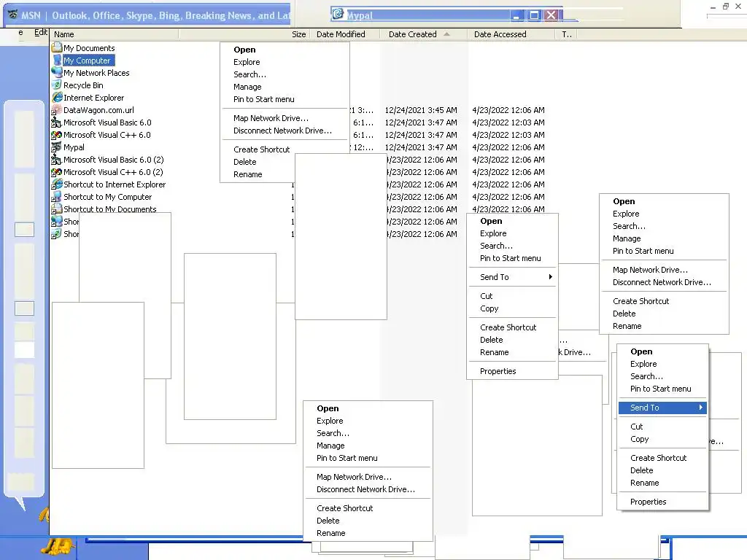Click the Mypal window title text

point(360,15)
